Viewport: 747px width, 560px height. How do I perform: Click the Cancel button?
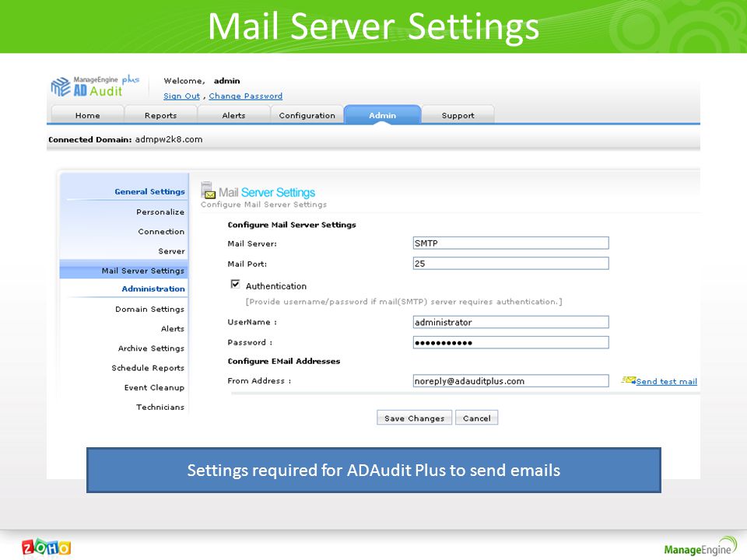click(476, 418)
